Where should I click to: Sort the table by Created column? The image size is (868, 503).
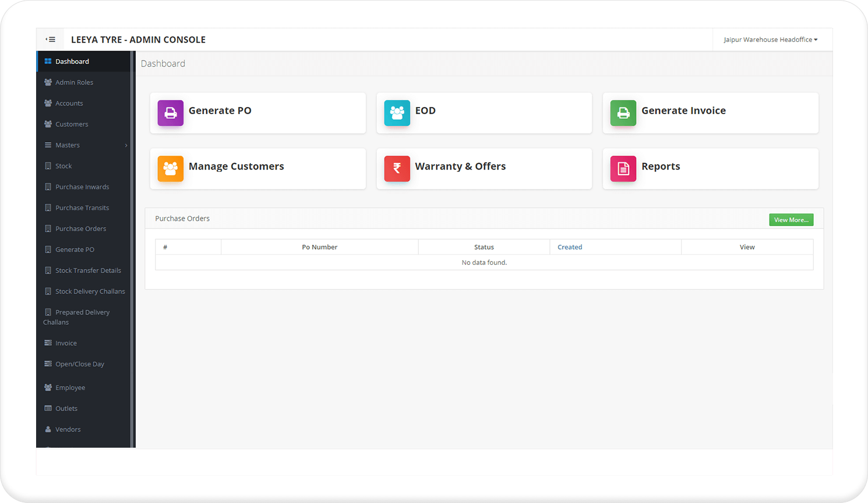[x=570, y=247]
